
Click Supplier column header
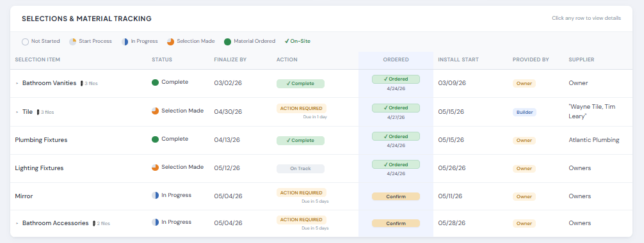(581, 60)
